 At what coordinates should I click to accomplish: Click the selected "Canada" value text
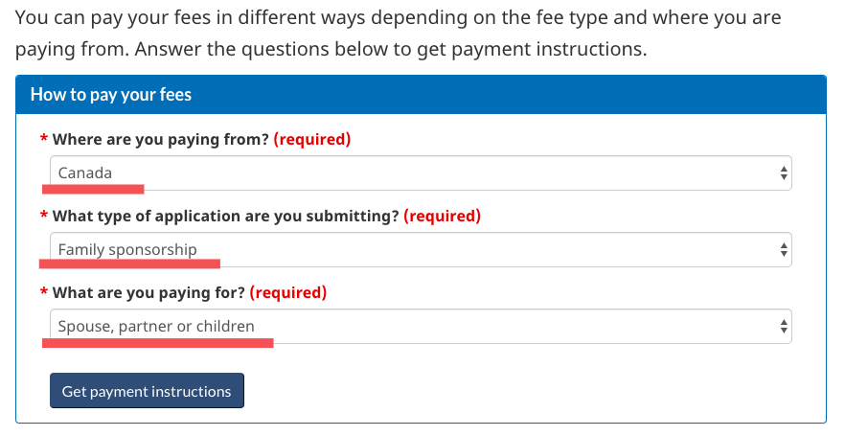[85, 173]
